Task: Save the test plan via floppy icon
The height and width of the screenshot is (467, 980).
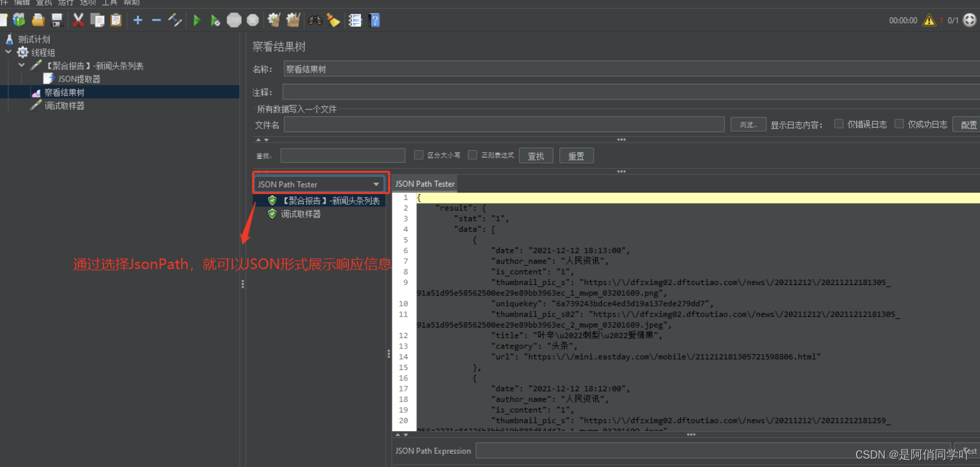Action: 57,20
